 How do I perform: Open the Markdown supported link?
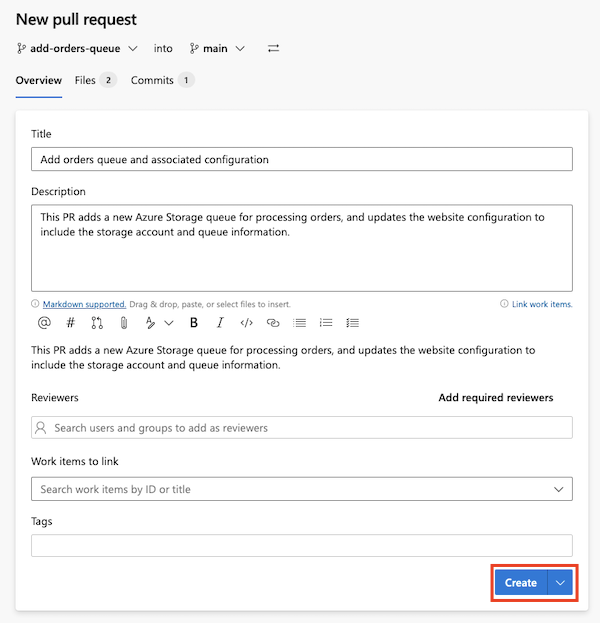(84, 304)
